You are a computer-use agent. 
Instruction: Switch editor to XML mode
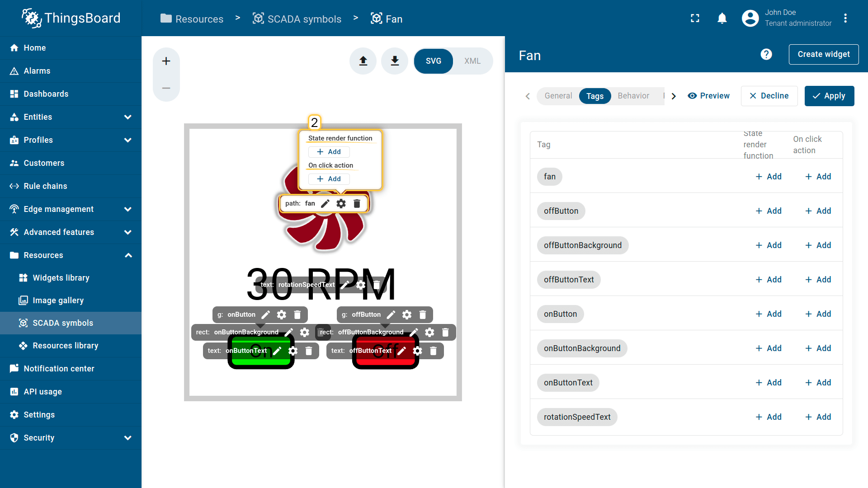472,61
